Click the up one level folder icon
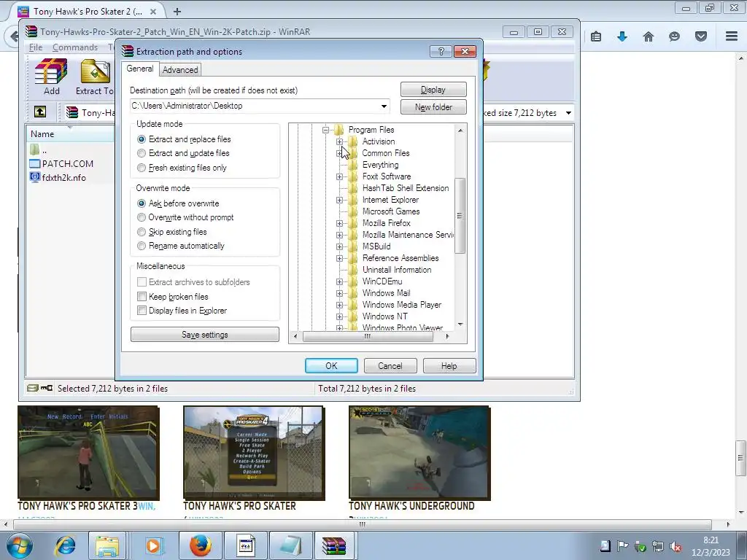Viewport: 747px width, 560px height. (x=40, y=112)
